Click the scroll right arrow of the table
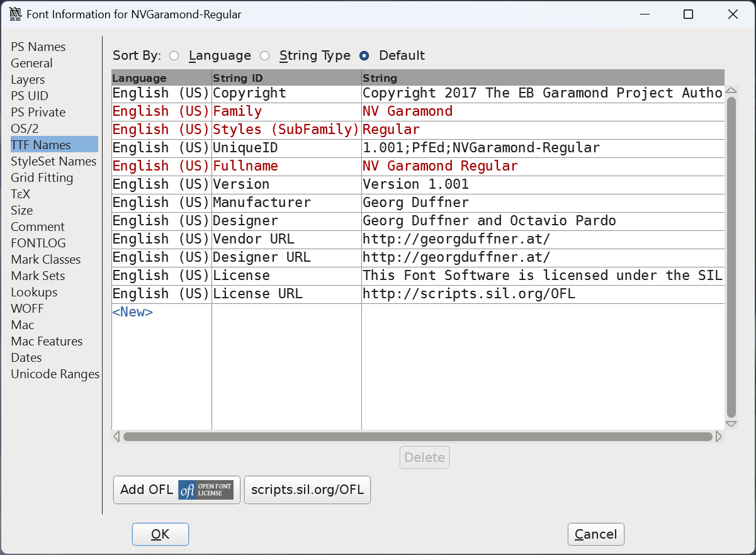The image size is (756, 555). (719, 436)
